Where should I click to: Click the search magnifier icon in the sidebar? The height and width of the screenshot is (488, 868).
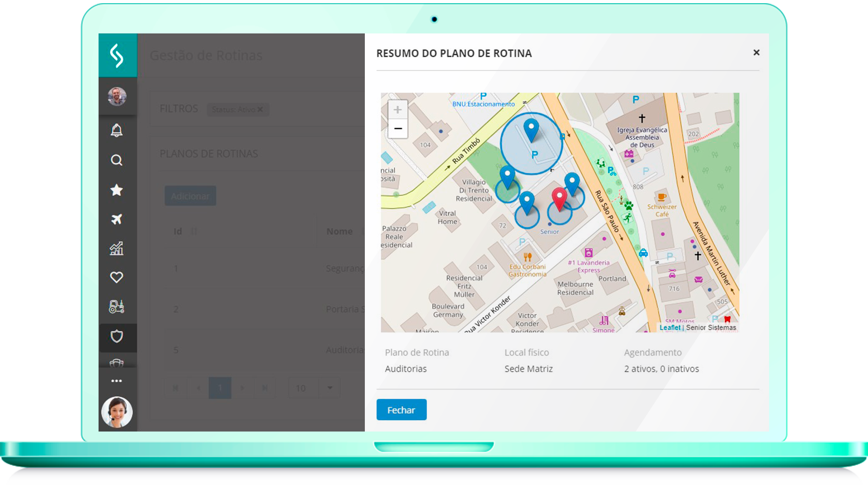coord(117,160)
